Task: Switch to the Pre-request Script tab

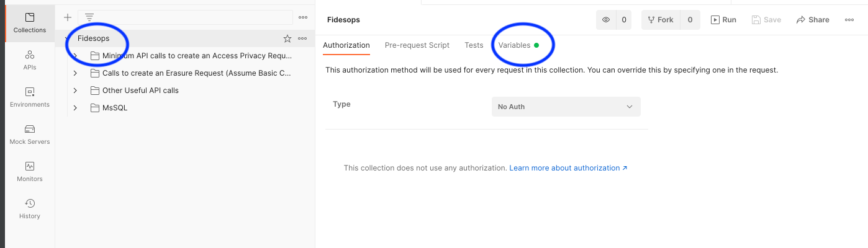Action: coord(417,45)
